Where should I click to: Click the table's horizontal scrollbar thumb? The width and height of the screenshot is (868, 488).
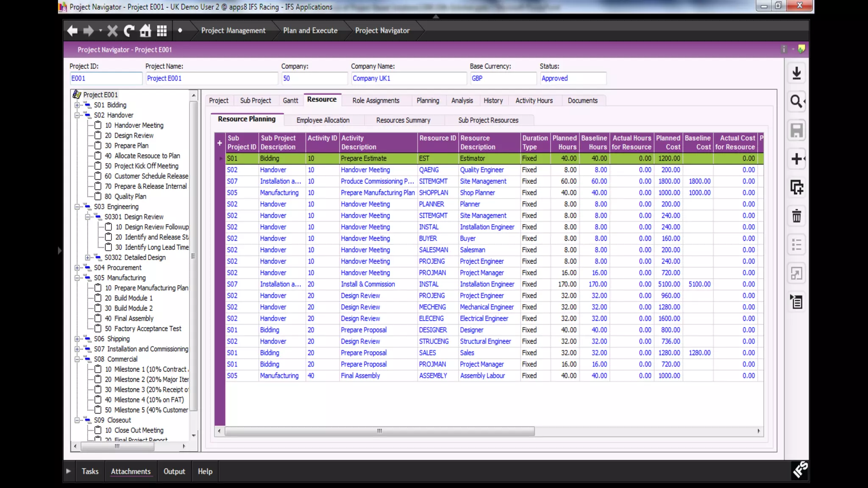(x=379, y=431)
